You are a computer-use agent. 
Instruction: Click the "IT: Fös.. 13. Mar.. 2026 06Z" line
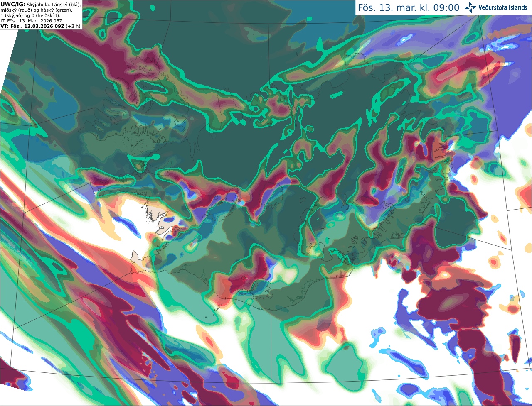coord(32,20)
